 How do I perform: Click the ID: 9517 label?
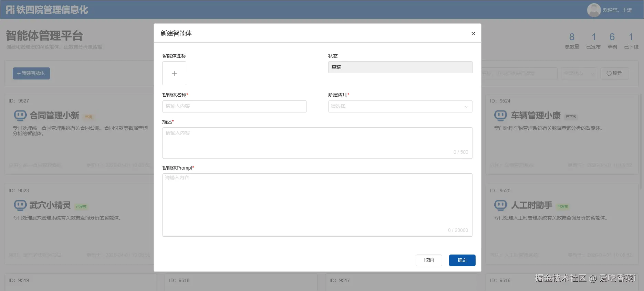[340, 280]
